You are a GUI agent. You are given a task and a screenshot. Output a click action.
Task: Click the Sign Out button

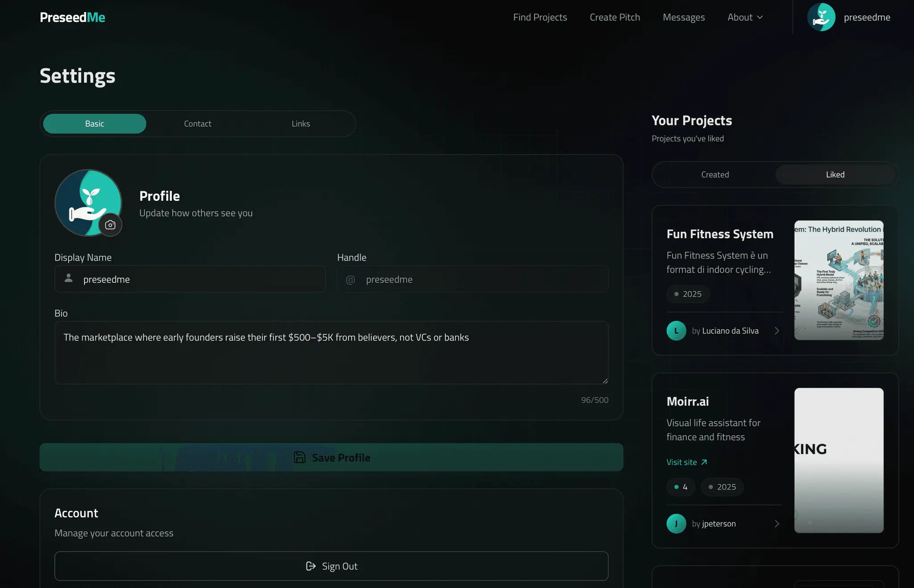(331, 566)
